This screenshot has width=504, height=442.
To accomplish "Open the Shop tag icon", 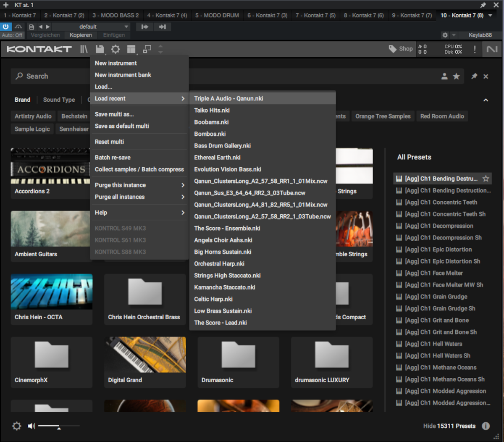I will pyautogui.click(x=401, y=49).
